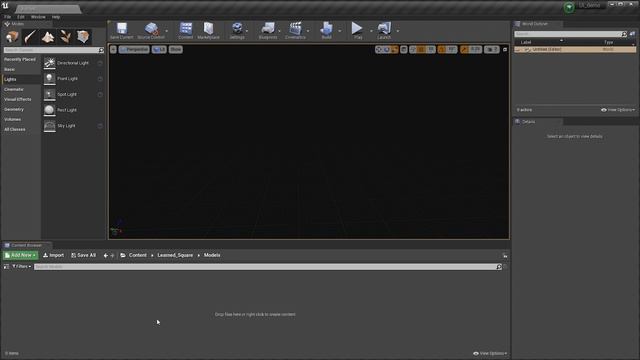Image resolution: width=640 pixels, height=360 pixels.
Task: Open the File menu
Action: (7, 17)
